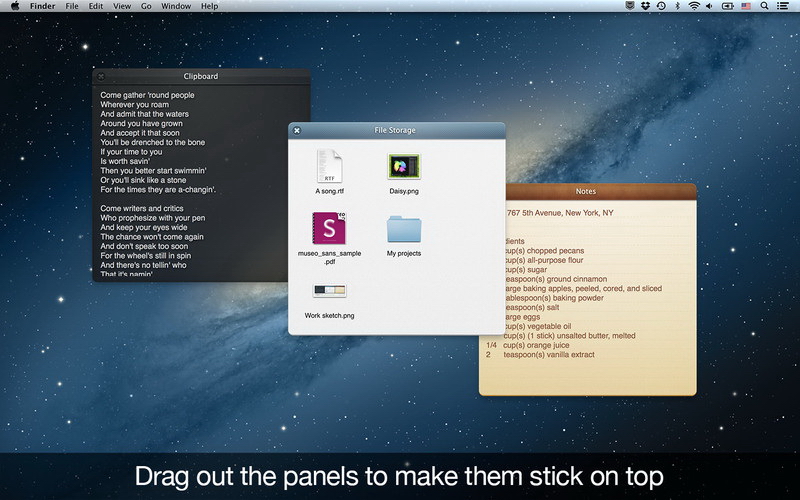Open the Apple menu
Screen dimensions: 800x500
click(13, 6)
